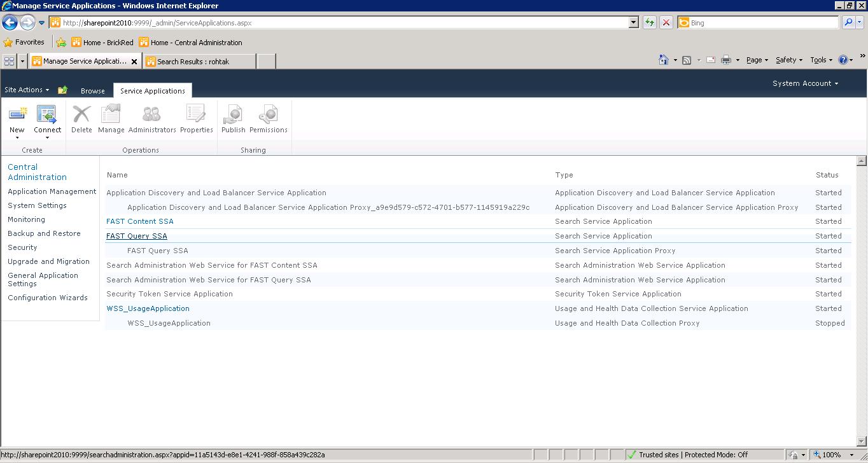Screen dimensions: 868x463
Task: Open the Safety menu dropdown
Action: tap(789, 60)
